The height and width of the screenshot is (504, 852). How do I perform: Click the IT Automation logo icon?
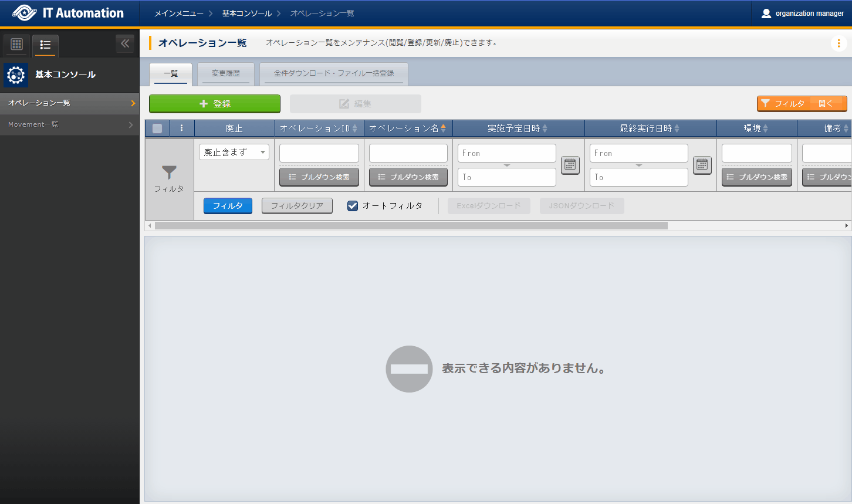tap(24, 13)
